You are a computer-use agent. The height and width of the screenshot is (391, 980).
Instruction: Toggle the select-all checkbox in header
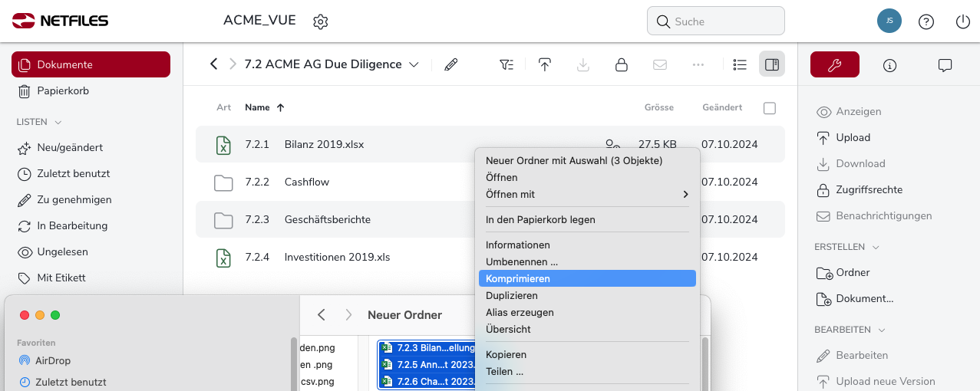coord(770,108)
